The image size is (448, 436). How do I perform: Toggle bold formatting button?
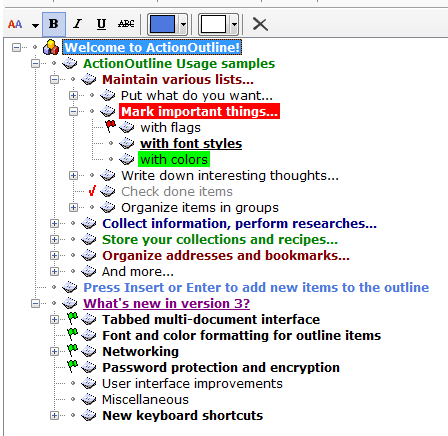tap(54, 24)
